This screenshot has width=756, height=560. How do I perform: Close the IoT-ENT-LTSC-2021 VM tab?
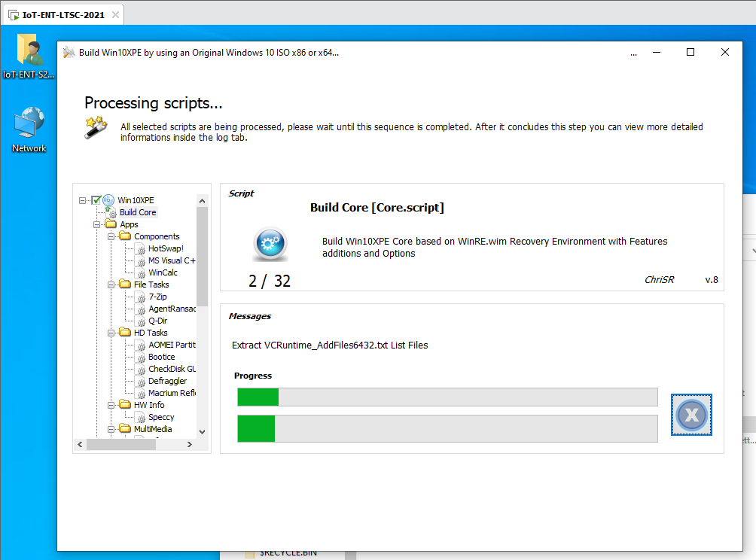point(116,15)
